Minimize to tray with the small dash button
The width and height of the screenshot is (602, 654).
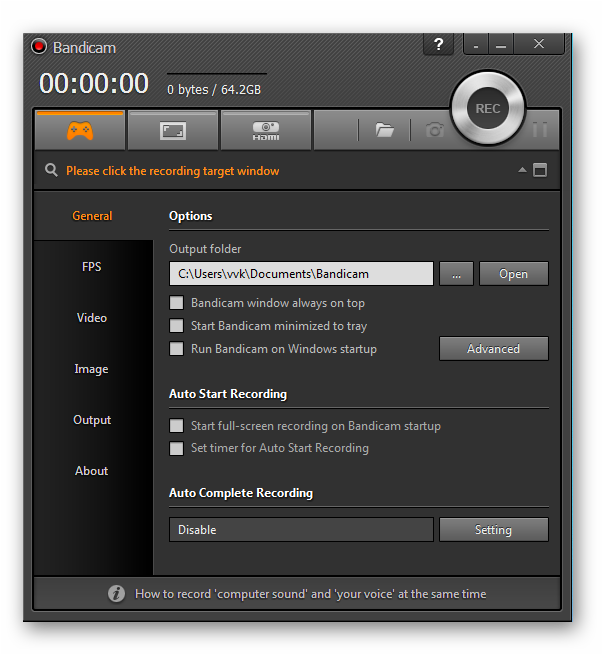476,44
